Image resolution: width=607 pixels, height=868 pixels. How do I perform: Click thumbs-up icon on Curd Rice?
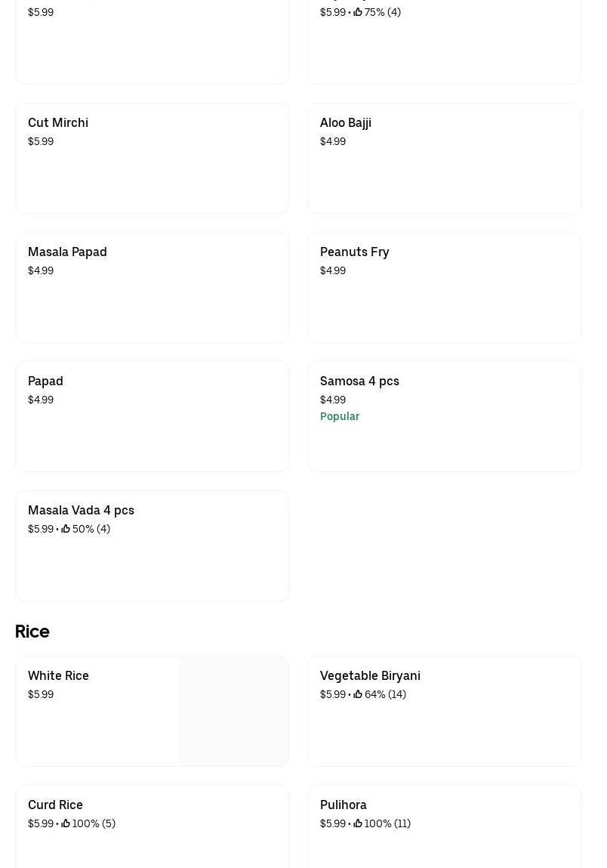pos(66,823)
